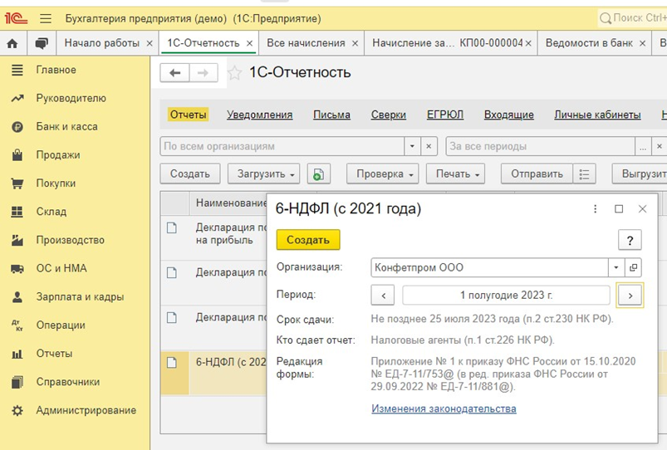The height and width of the screenshot is (450, 667).
Task: Expand the Организация dropdown in dialog
Action: coord(616,268)
